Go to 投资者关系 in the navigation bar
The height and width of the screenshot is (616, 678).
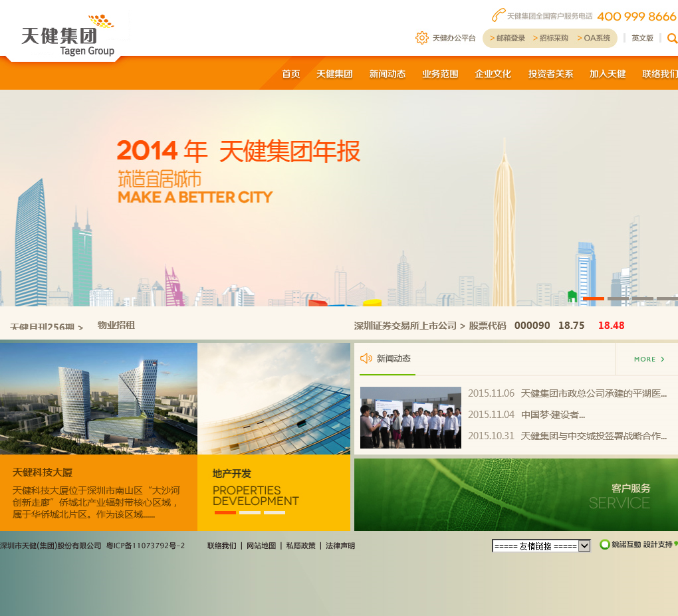click(x=550, y=74)
